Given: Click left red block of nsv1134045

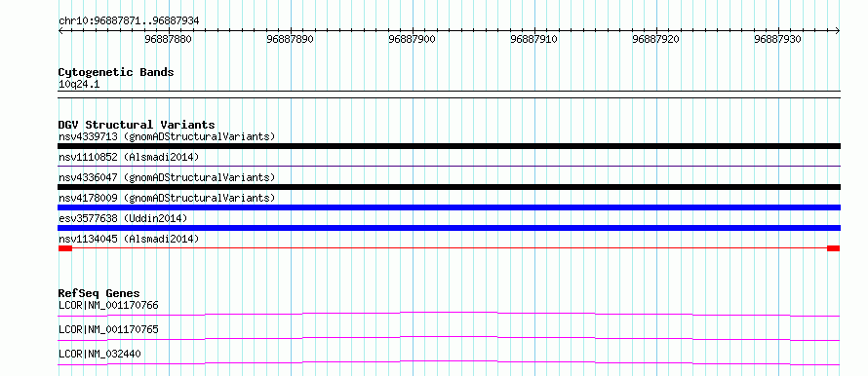Looking at the screenshot, I should [65, 248].
